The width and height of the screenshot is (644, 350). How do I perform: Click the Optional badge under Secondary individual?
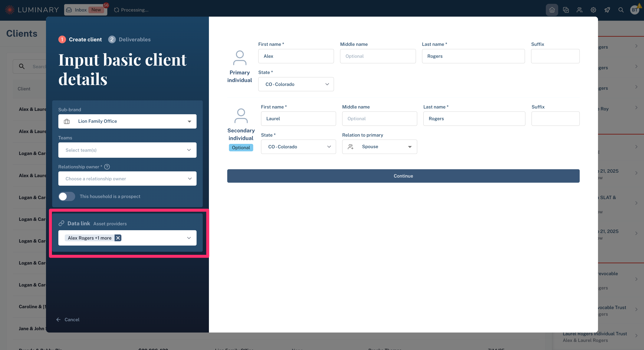pos(241,148)
